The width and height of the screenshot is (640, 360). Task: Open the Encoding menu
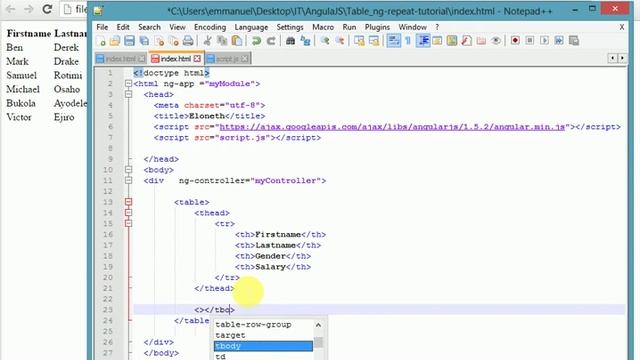click(x=210, y=27)
